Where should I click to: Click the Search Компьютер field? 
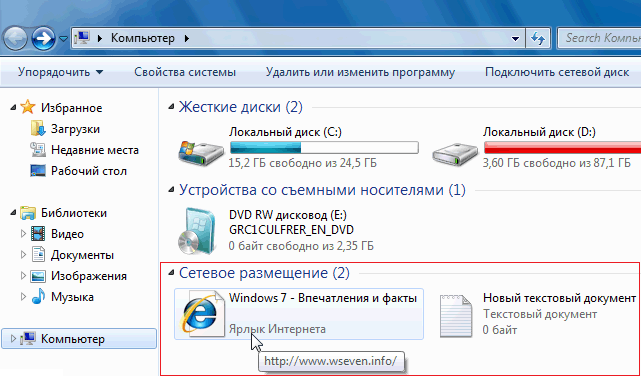(599, 38)
